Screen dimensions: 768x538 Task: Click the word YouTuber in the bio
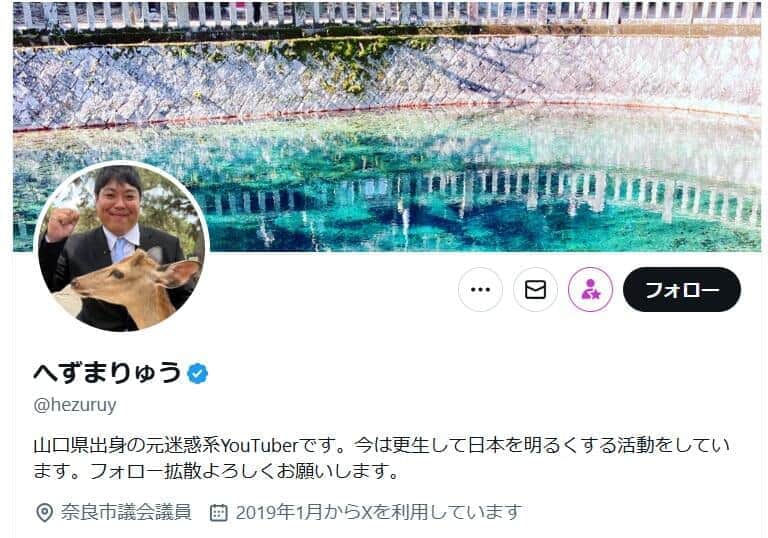[x=260, y=445]
